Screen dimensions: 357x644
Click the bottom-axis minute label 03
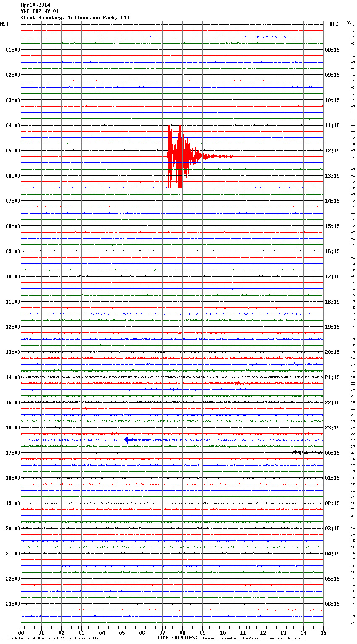81,633
